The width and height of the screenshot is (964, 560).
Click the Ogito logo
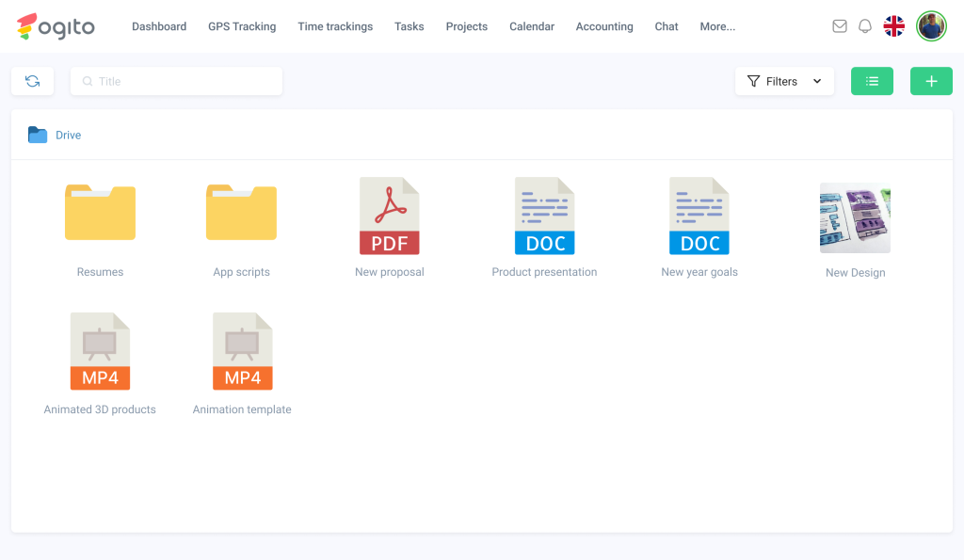56,26
